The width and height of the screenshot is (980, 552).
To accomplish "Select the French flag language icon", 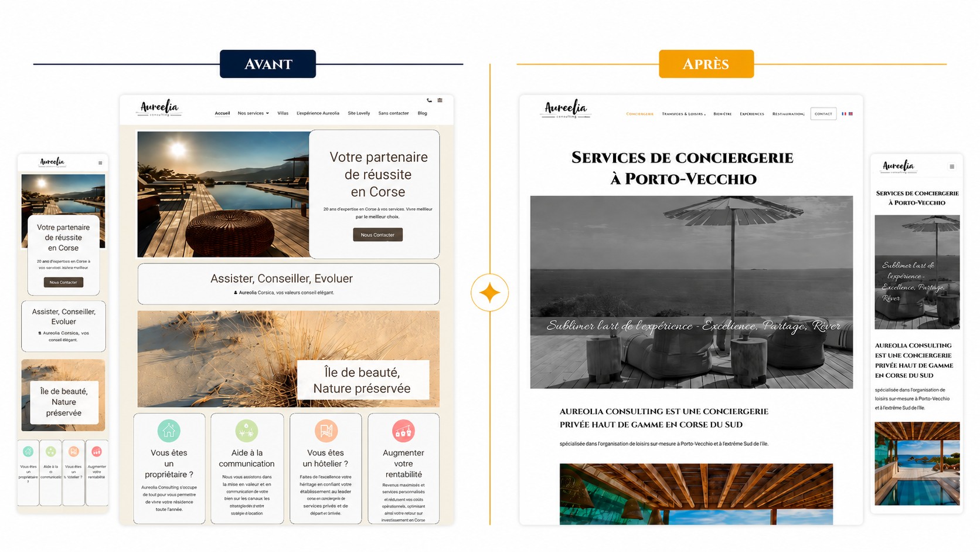I will (x=844, y=114).
